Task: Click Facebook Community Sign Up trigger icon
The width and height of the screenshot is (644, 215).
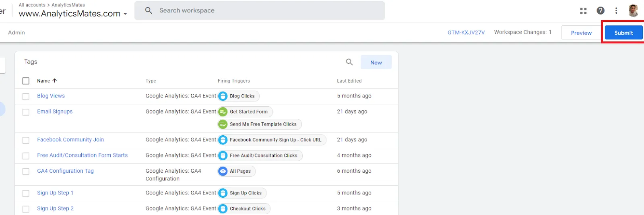Action: coord(223,140)
